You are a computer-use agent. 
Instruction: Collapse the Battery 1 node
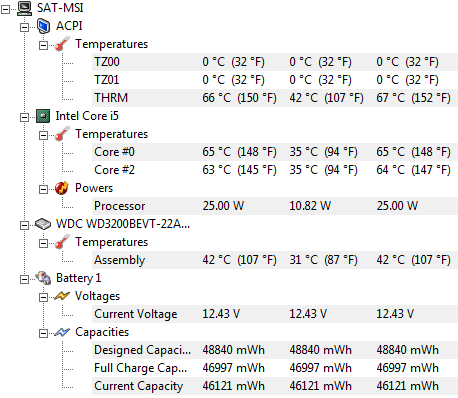tap(24, 279)
